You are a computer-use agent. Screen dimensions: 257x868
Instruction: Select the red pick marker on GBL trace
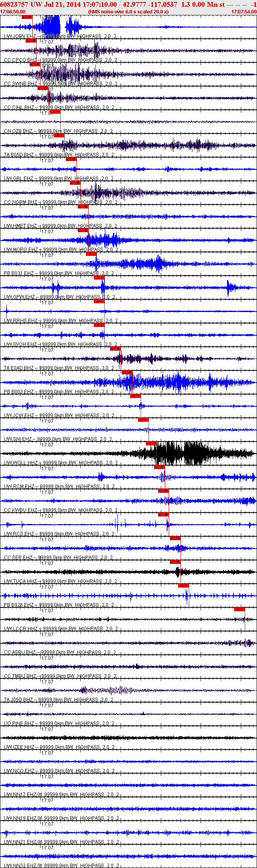(71, 159)
